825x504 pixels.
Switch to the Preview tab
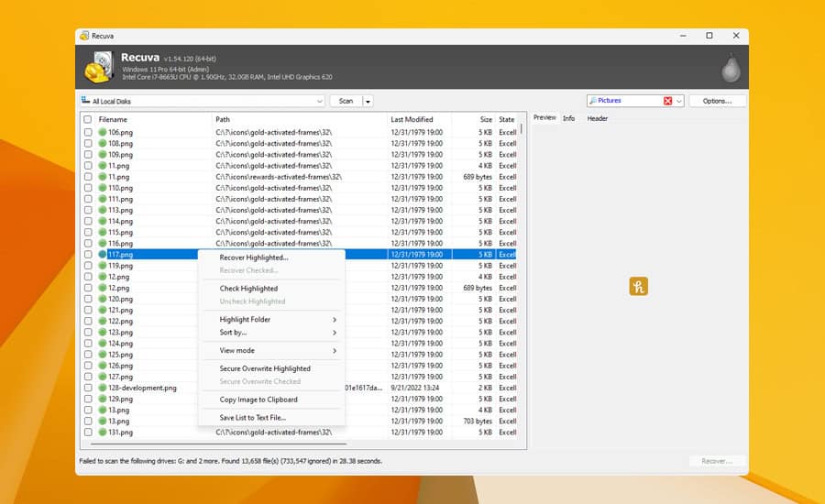(x=544, y=118)
